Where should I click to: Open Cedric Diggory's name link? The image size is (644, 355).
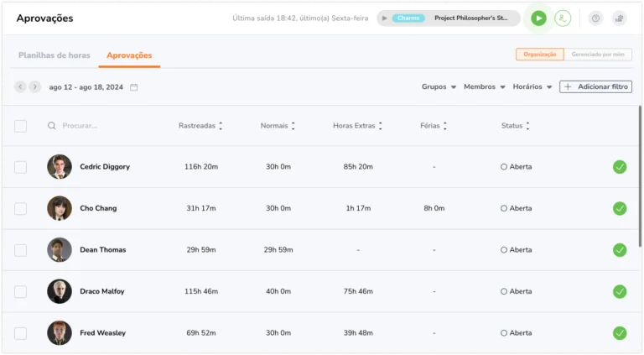(x=105, y=167)
